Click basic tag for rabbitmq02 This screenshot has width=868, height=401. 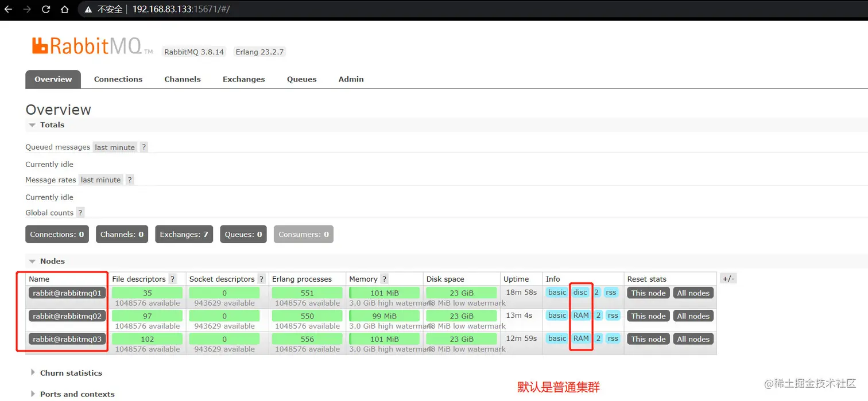pos(557,316)
